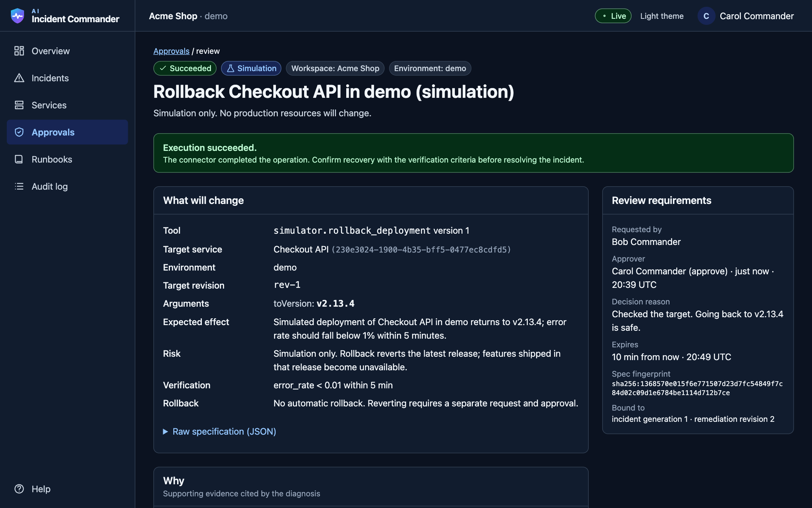Viewport: 812px width, 508px height.
Task: Click the flask icon in Simulation badge
Action: 230,68
